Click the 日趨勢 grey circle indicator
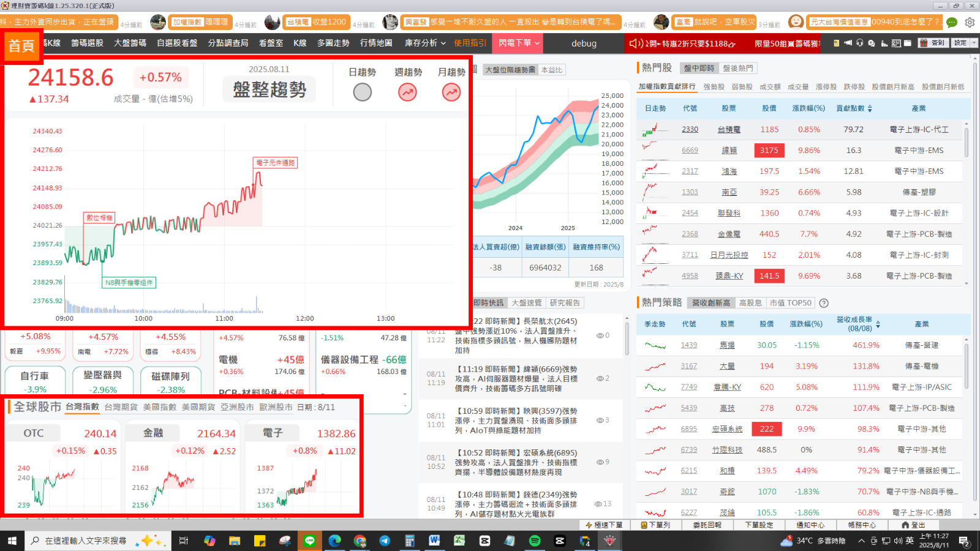This screenshot has height=551, width=980. click(x=363, y=92)
